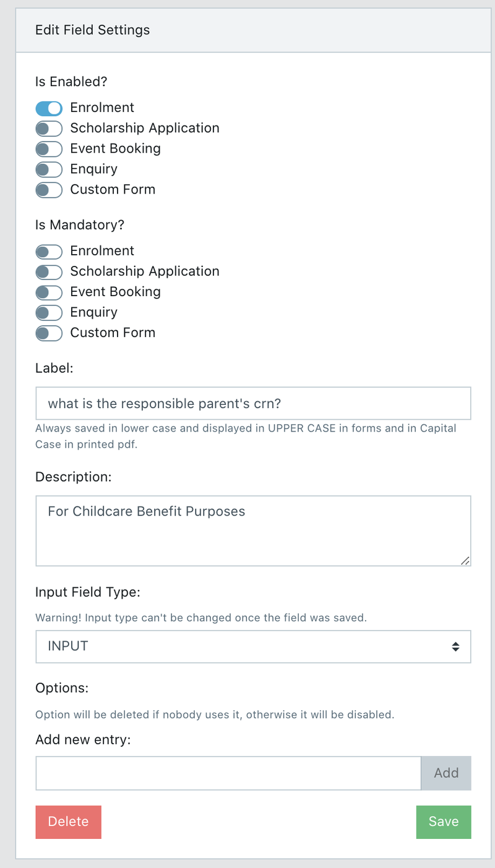Click the Edit Field Settings header
The image size is (495, 868).
pos(93,30)
